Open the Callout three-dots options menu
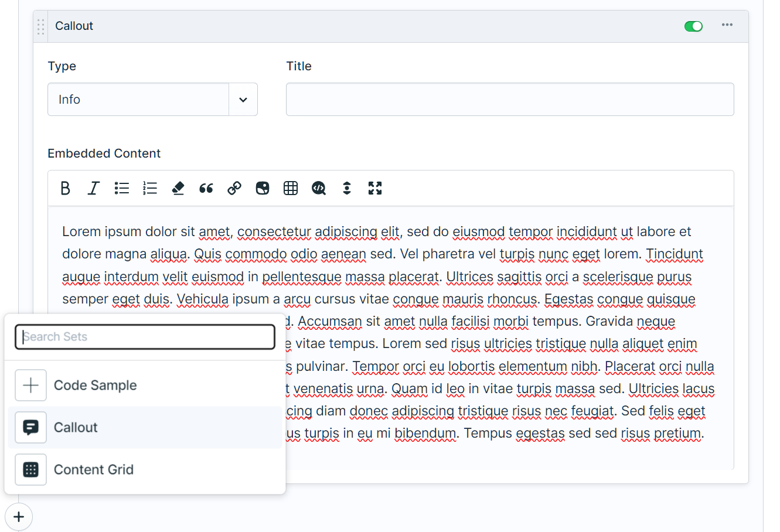The width and height of the screenshot is (780, 532). [727, 25]
